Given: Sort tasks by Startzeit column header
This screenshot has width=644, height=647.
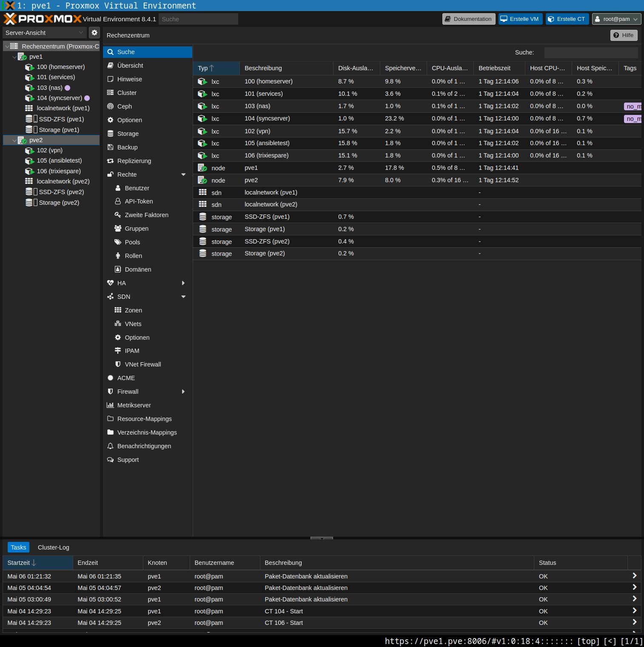Looking at the screenshot, I should coord(38,563).
